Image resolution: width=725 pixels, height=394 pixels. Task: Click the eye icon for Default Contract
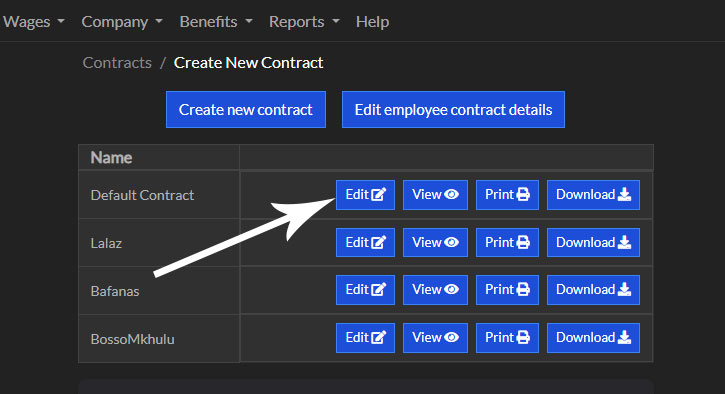451,195
